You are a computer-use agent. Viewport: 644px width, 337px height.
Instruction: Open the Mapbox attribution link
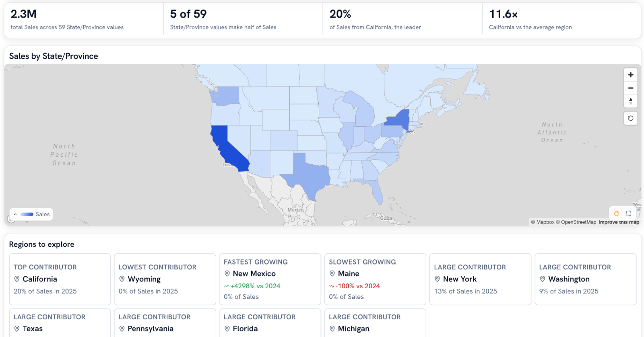click(x=543, y=222)
